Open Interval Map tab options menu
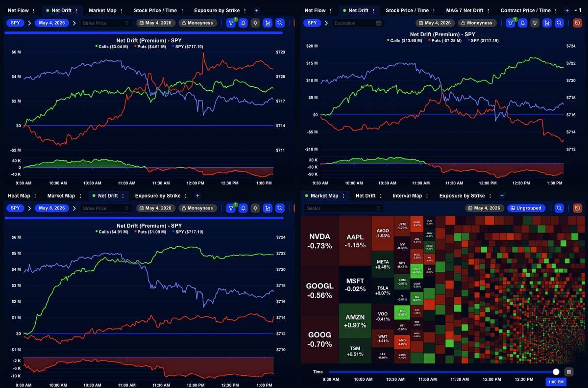This screenshot has width=588, height=388. [x=427, y=196]
